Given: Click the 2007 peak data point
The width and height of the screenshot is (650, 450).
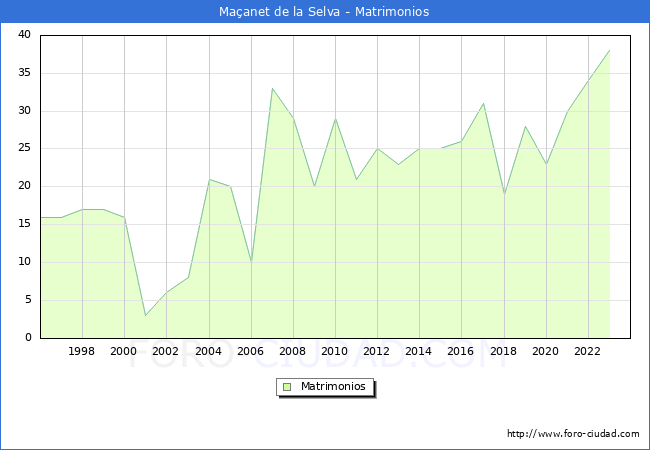Looking at the screenshot, I should click(x=272, y=88).
